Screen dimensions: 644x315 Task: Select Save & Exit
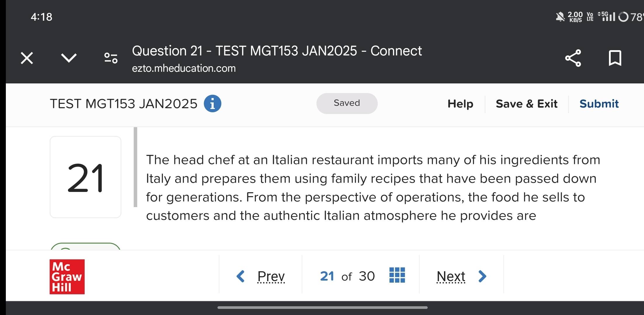pyautogui.click(x=526, y=104)
